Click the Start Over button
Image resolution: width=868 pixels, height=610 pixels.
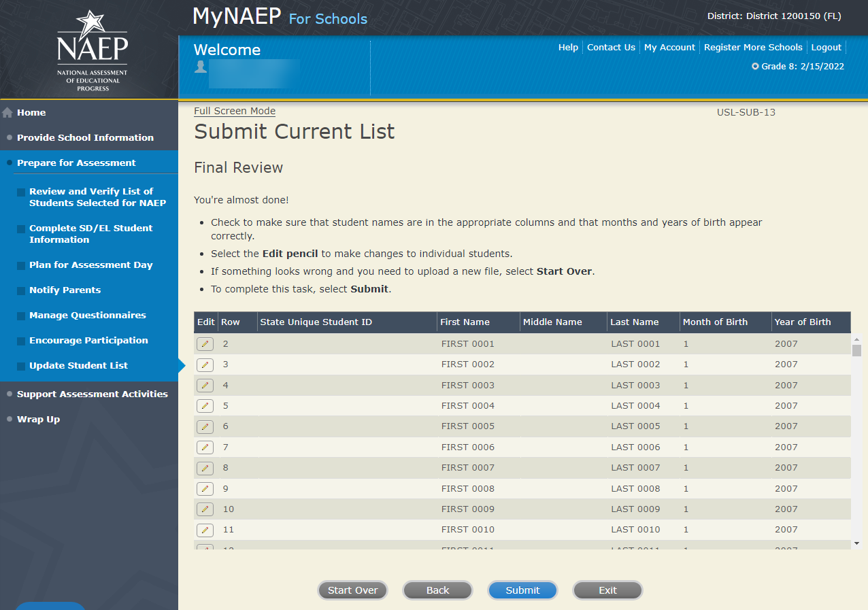click(x=352, y=590)
